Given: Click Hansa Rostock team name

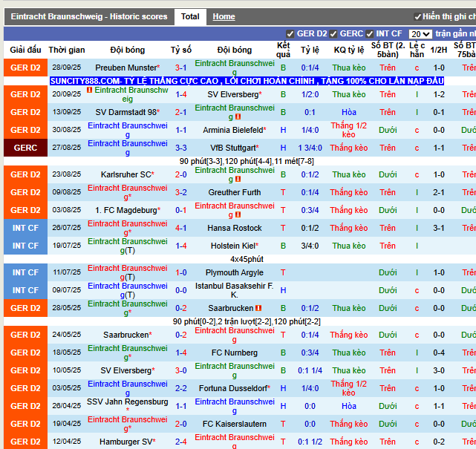Looking at the screenshot, I should point(235,228).
